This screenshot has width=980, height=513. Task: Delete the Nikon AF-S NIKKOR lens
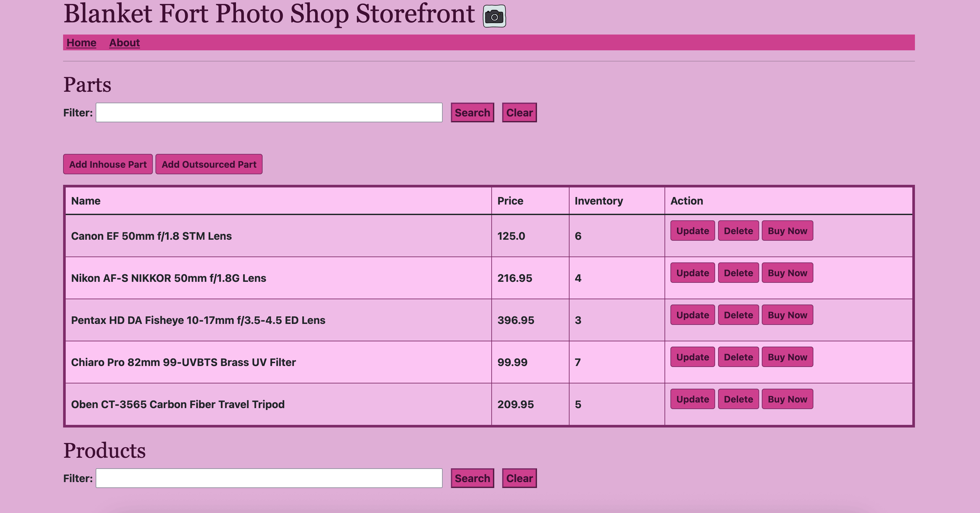tap(738, 273)
